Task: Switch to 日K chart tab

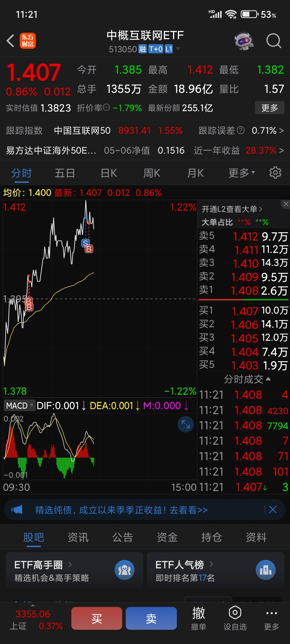Action: pyautogui.click(x=109, y=173)
